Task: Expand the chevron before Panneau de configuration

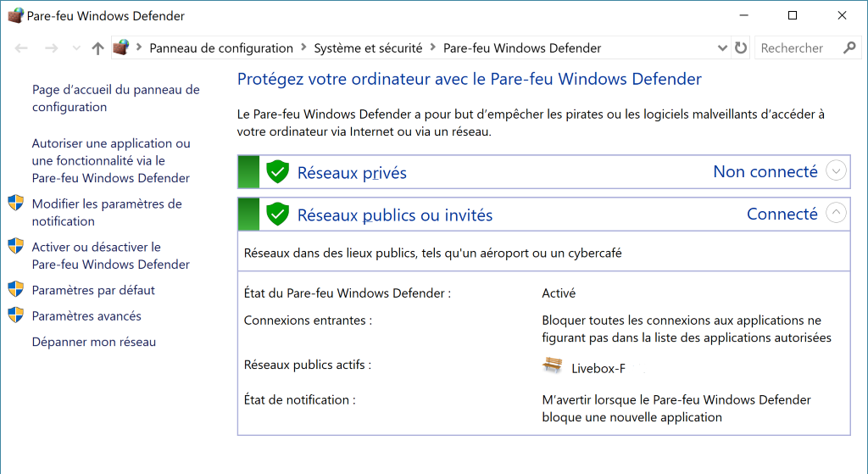Action: point(139,48)
